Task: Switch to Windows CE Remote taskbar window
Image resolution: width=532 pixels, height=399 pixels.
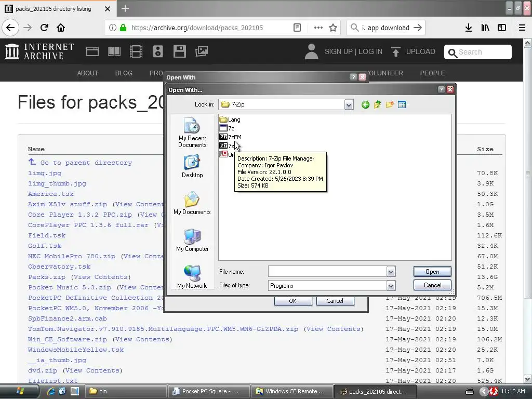Action: pyautogui.click(x=292, y=391)
